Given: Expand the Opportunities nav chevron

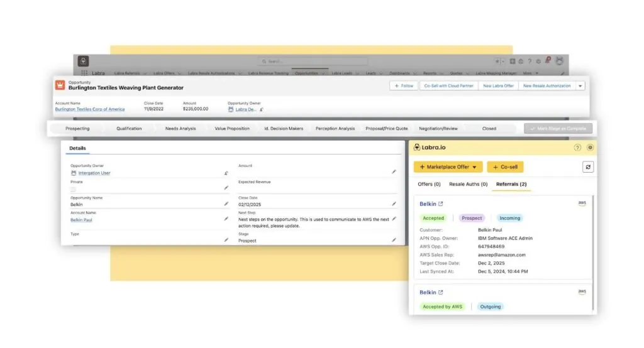Looking at the screenshot, I should tap(323, 73).
